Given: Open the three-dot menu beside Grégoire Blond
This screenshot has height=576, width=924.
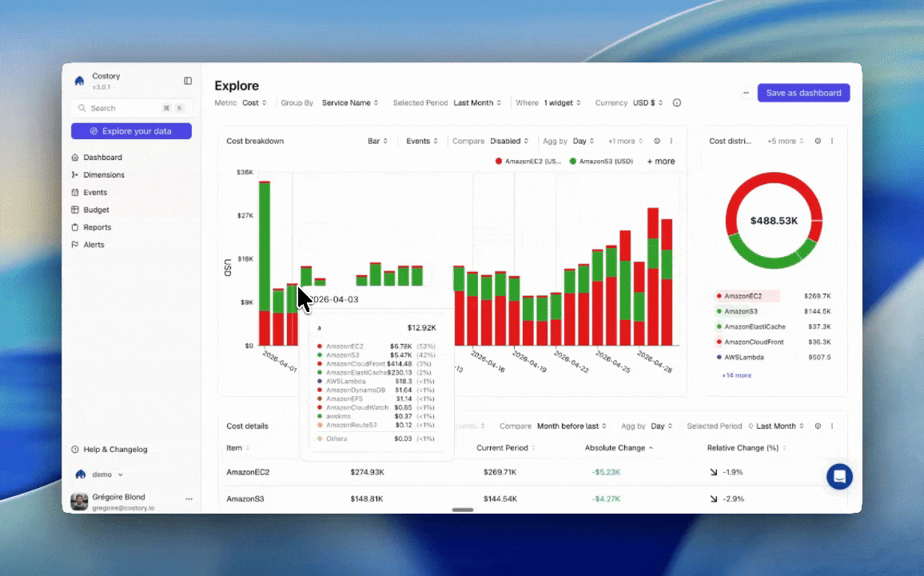Looking at the screenshot, I should (189, 498).
